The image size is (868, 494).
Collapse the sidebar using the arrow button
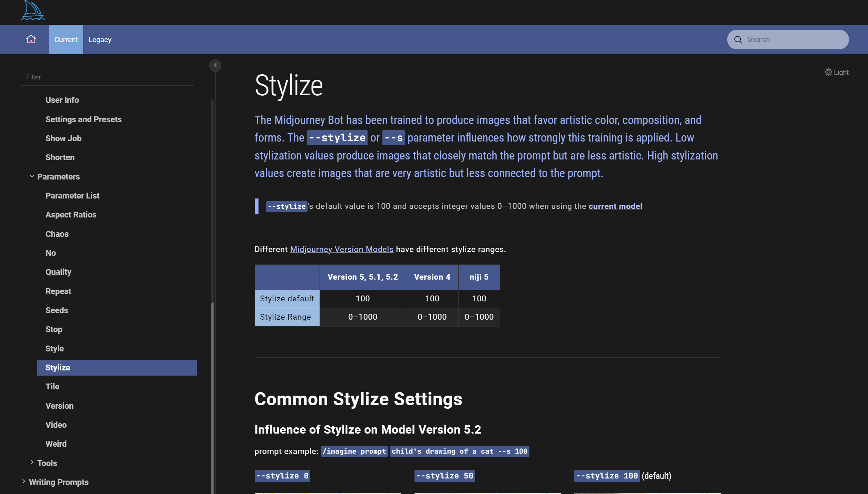(215, 65)
